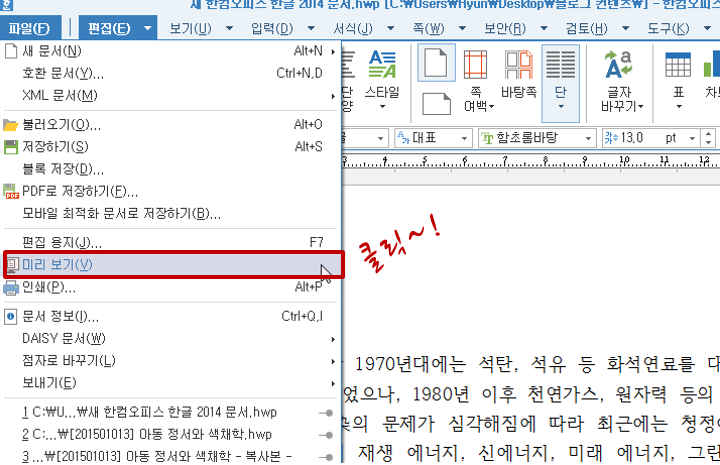Open the 편집(E) menu
720x465 pixels.
(109, 28)
